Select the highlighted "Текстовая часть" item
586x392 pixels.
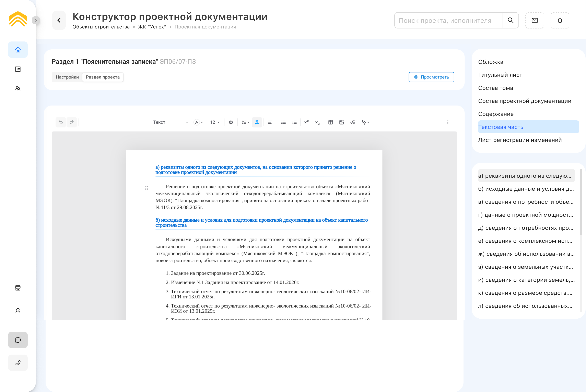click(x=528, y=127)
